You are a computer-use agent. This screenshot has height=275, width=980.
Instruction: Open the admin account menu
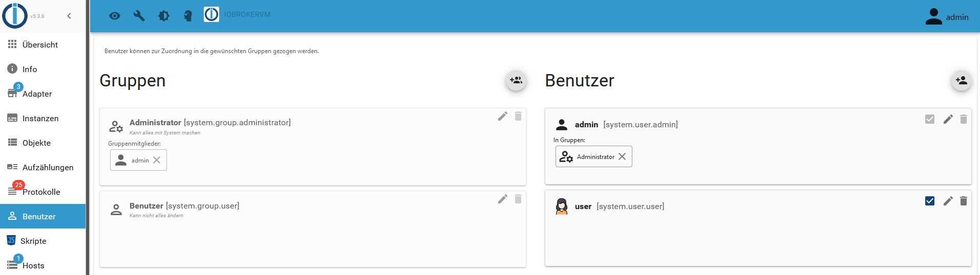(x=947, y=17)
